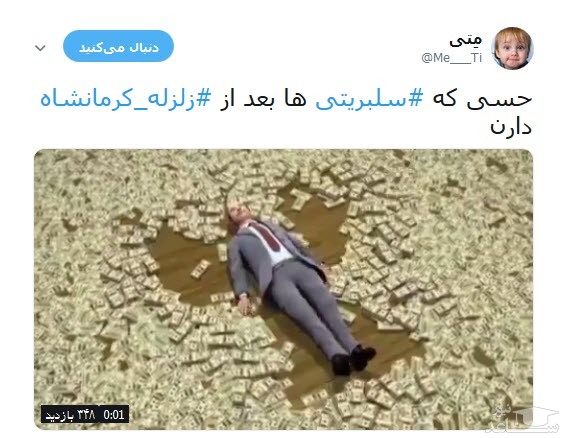The width and height of the screenshot is (564, 438).
Task: Click the blue دنبال می‌کنید following button
Action: 118,46
